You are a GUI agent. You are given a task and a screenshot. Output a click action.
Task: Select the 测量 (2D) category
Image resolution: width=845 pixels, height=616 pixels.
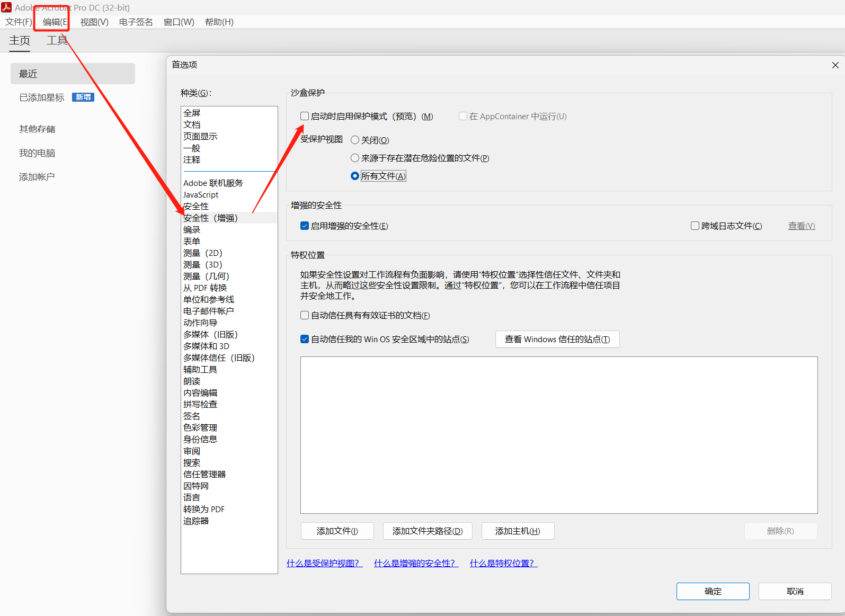203,253
